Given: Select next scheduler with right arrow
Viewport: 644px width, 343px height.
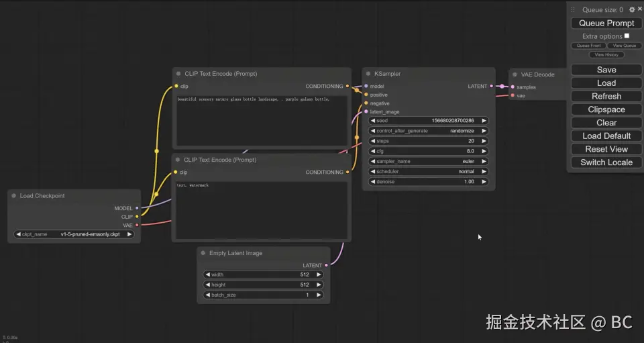Looking at the screenshot, I should coord(484,171).
